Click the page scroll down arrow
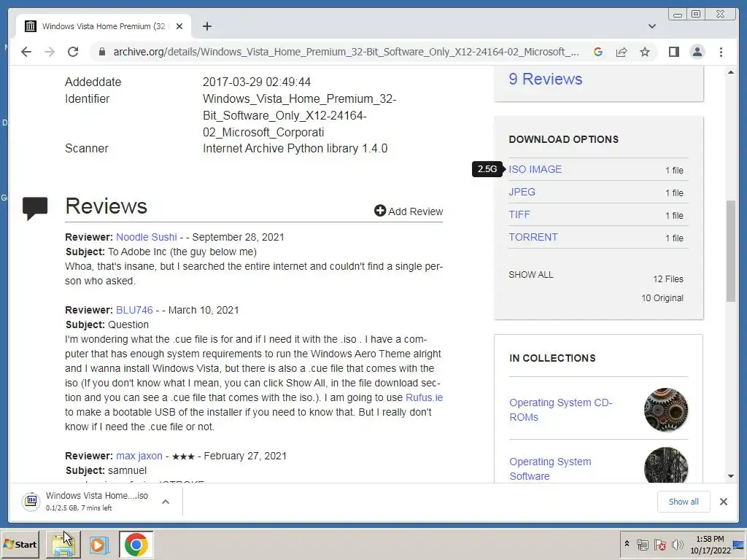This screenshot has height=560, width=747. 731,476
